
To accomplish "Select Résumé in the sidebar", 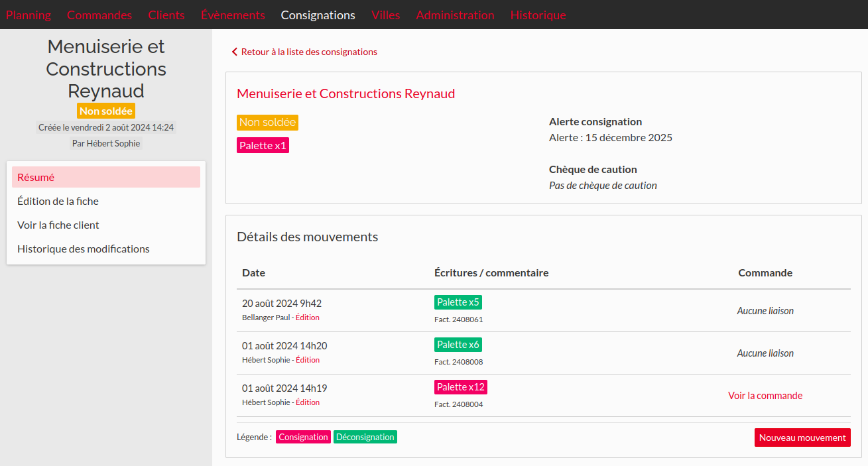I will [106, 177].
